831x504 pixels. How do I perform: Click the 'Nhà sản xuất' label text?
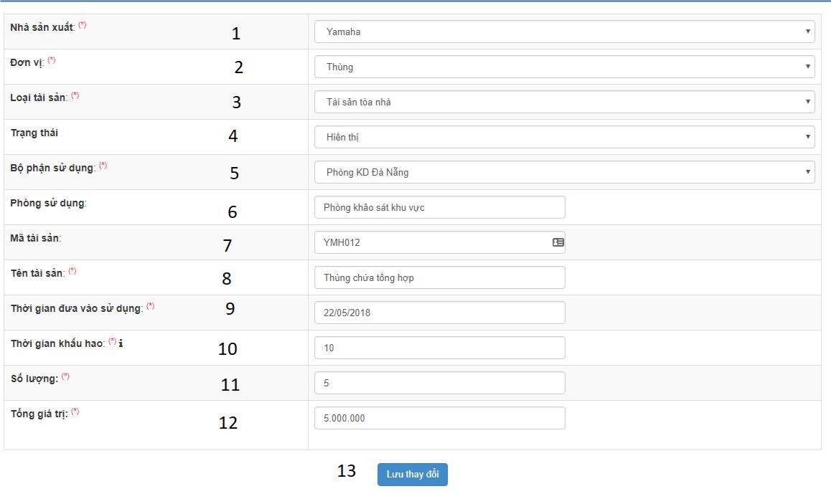42,27
